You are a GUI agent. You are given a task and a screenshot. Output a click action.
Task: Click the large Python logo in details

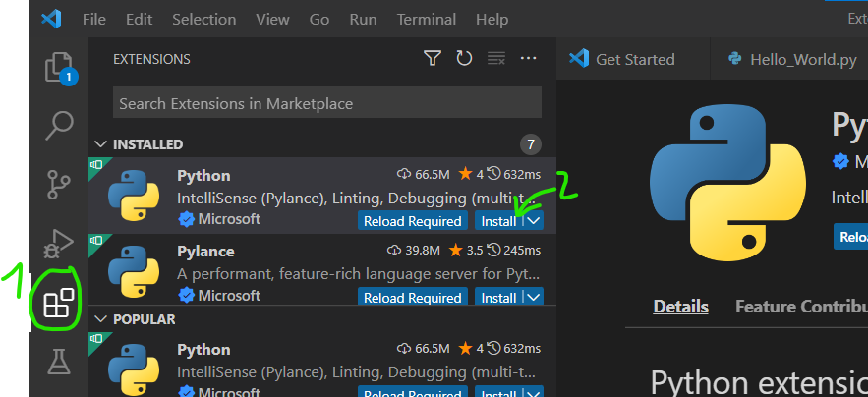[x=727, y=184]
